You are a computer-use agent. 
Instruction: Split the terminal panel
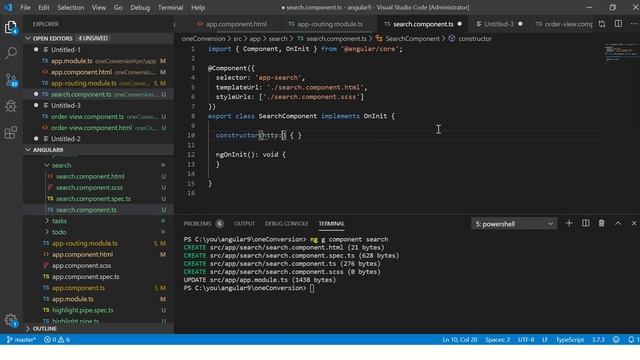click(x=585, y=223)
